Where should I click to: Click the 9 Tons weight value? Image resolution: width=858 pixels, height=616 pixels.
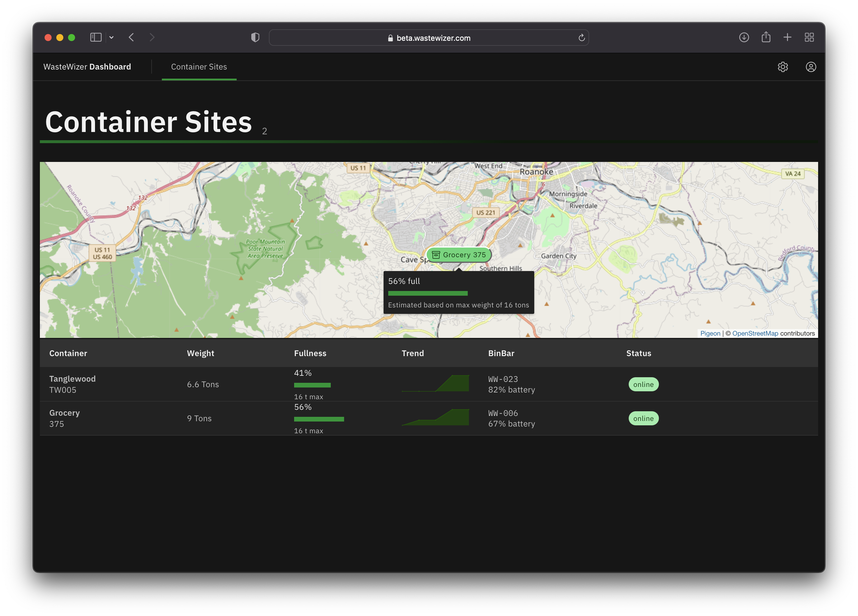click(199, 418)
